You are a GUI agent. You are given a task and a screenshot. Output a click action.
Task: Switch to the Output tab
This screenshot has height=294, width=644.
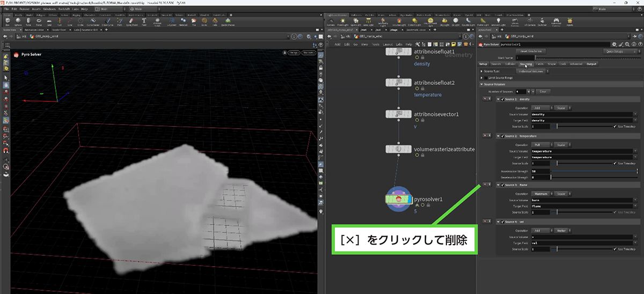click(x=591, y=64)
